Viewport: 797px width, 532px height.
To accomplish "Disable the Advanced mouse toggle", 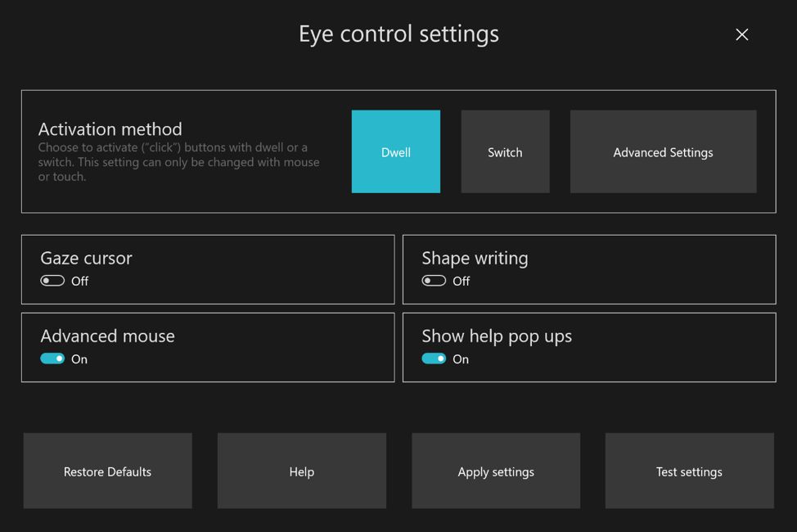I will [x=52, y=358].
